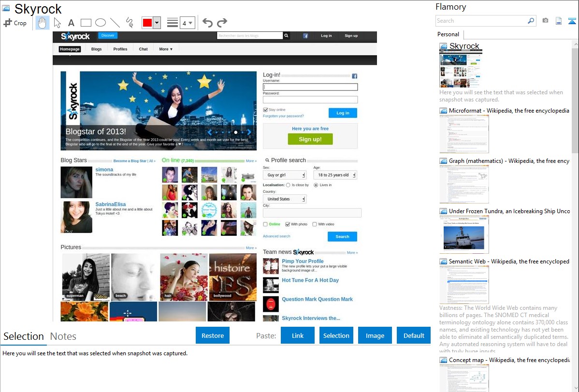This screenshot has width=579, height=392.
Task: Pick the rectangle shape tool
Action: (x=86, y=23)
